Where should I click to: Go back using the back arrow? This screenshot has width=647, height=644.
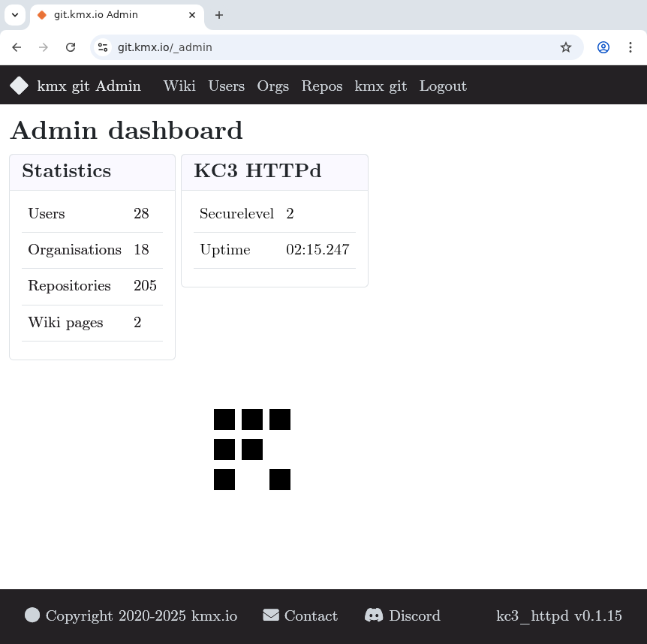(17, 47)
